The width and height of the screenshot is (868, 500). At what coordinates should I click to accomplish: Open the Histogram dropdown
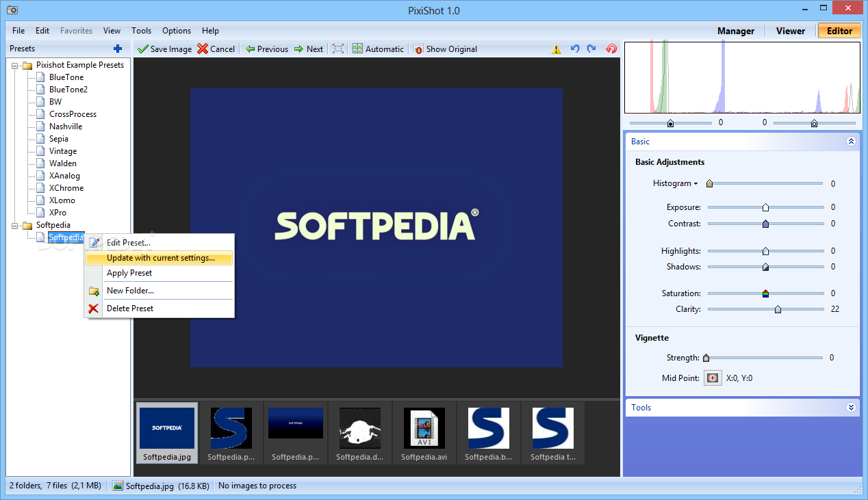pyautogui.click(x=675, y=183)
